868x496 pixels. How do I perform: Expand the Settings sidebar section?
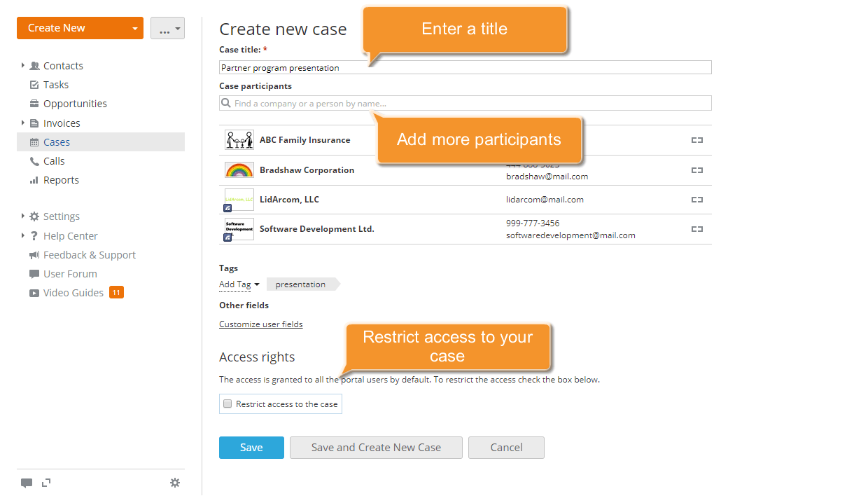(24, 216)
